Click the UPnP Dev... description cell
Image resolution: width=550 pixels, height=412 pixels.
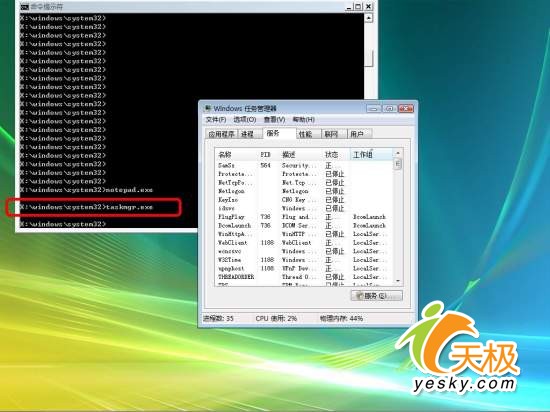(300, 268)
